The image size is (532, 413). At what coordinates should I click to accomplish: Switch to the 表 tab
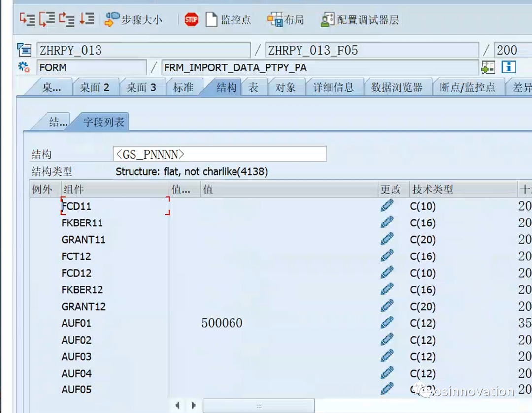tap(254, 88)
